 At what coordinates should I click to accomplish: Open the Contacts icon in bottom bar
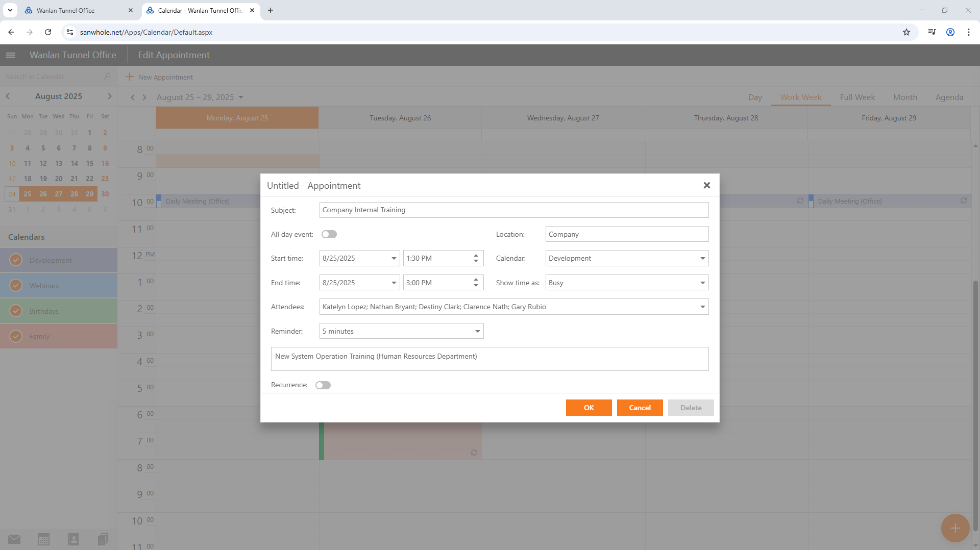coord(73,539)
